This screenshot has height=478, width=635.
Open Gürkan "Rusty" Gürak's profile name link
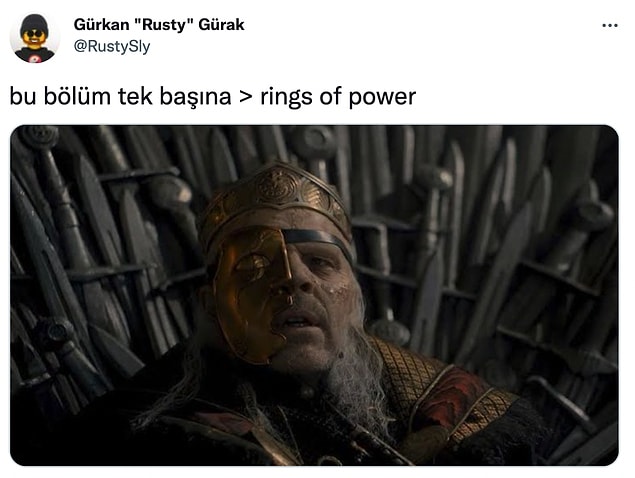tap(159, 25)
